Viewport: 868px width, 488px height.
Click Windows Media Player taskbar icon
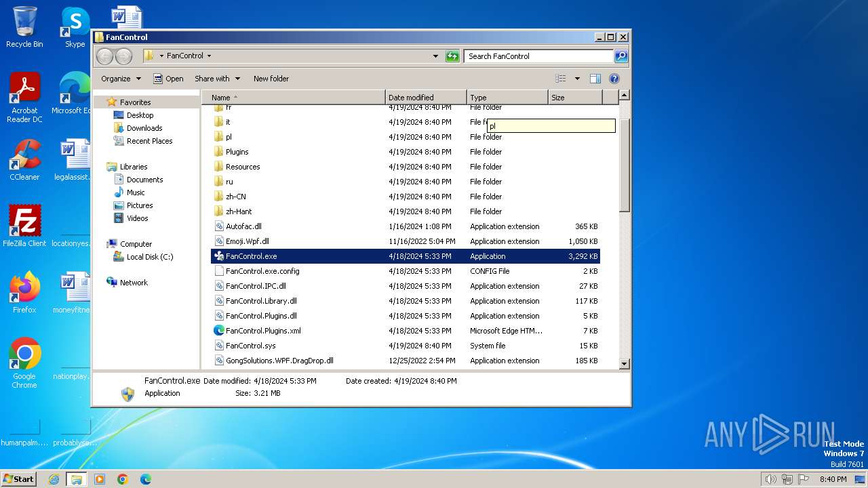click(100, 479)
